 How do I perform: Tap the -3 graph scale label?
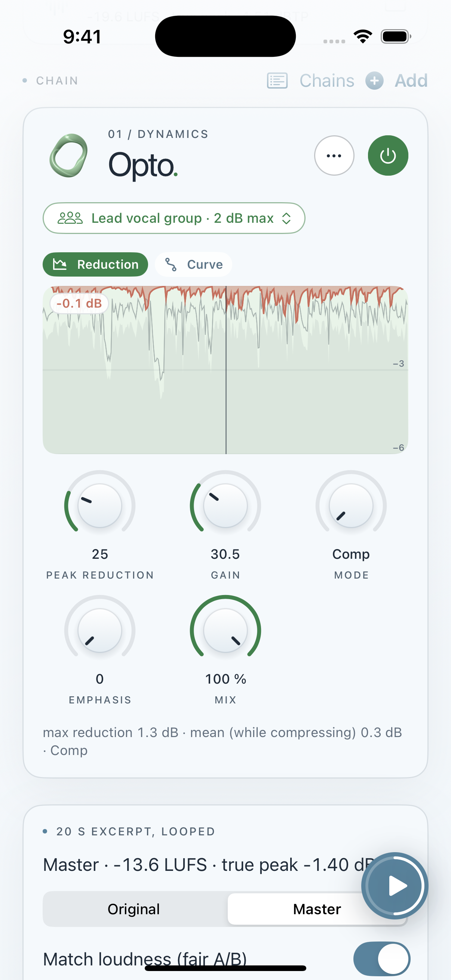399,364
